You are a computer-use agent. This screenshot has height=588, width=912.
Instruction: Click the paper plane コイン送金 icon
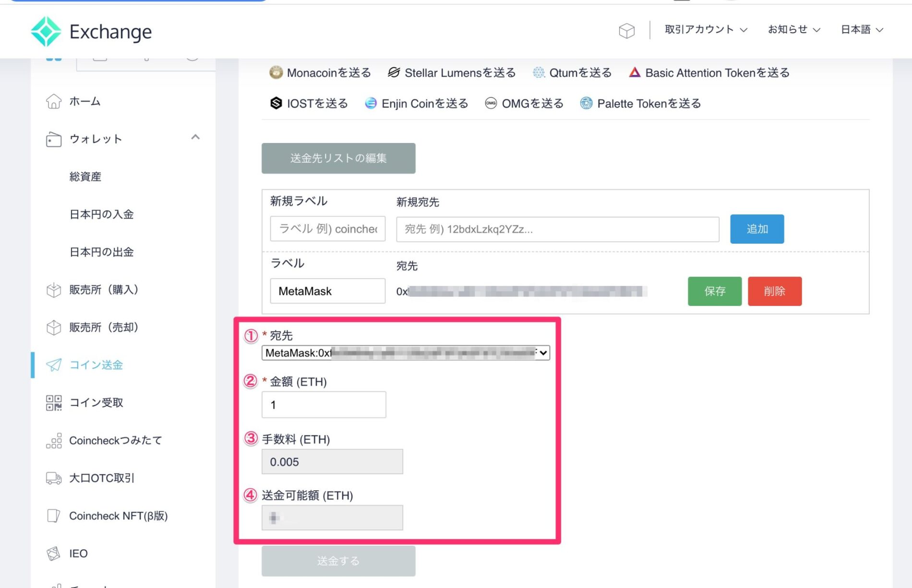[x=54, y=365]
